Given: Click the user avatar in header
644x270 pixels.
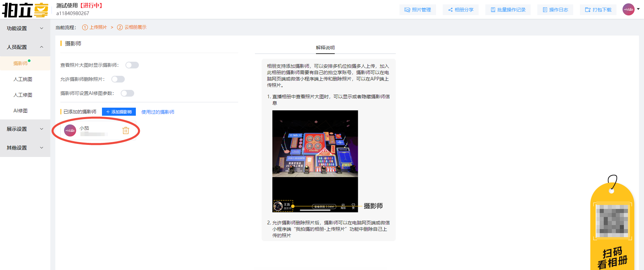Looking at the screenshot, I should click(628, 9).
